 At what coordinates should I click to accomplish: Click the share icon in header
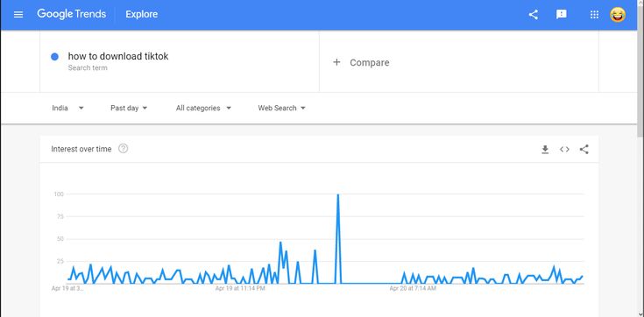(x=533, y=15)
